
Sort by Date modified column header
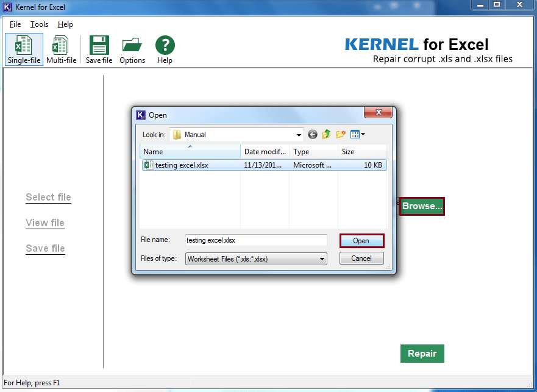click(265, 151)
